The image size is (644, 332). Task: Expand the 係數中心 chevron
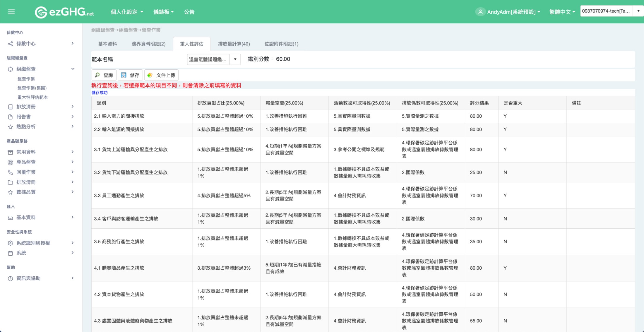[73, 43]
